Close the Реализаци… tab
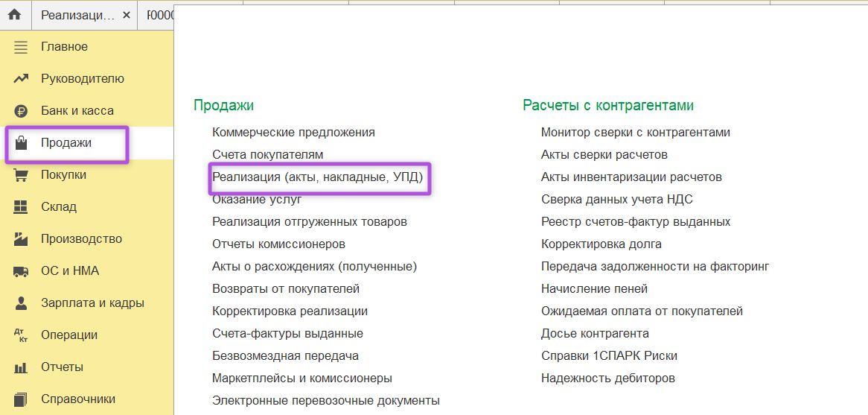The width and height of the screenshot is (868, 415). [x=127, y=16]
